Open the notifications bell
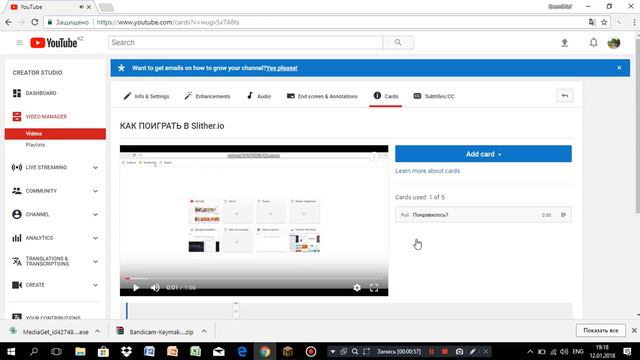 [x=593, y=42]
